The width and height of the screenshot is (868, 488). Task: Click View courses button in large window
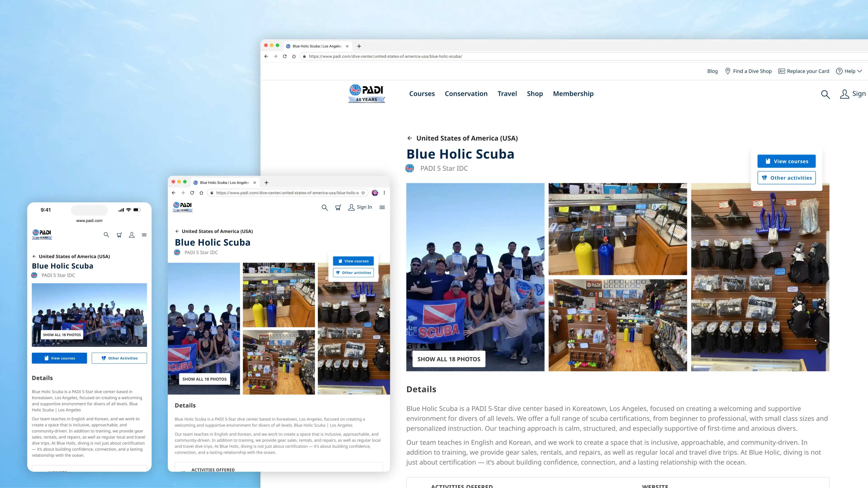click(x=786, y=161)
